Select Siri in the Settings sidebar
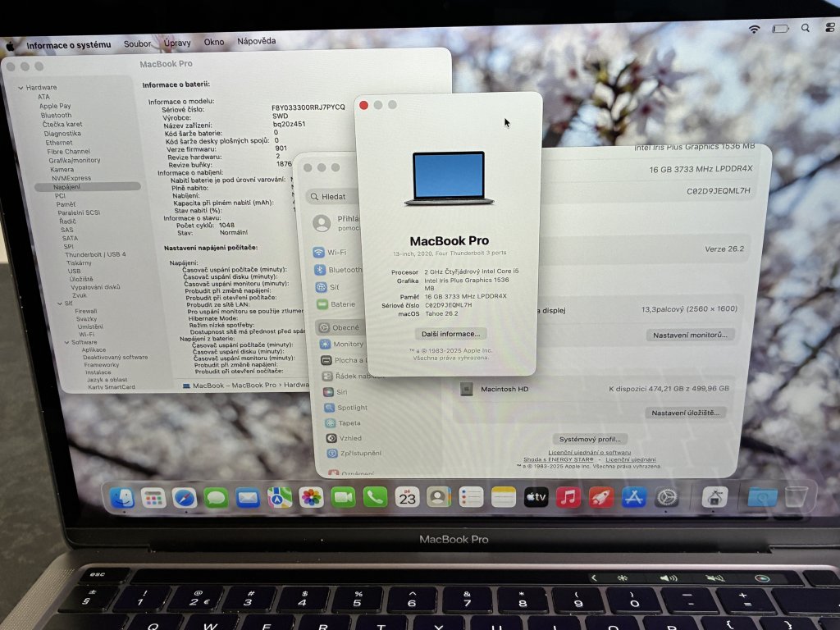 [336, 392]
